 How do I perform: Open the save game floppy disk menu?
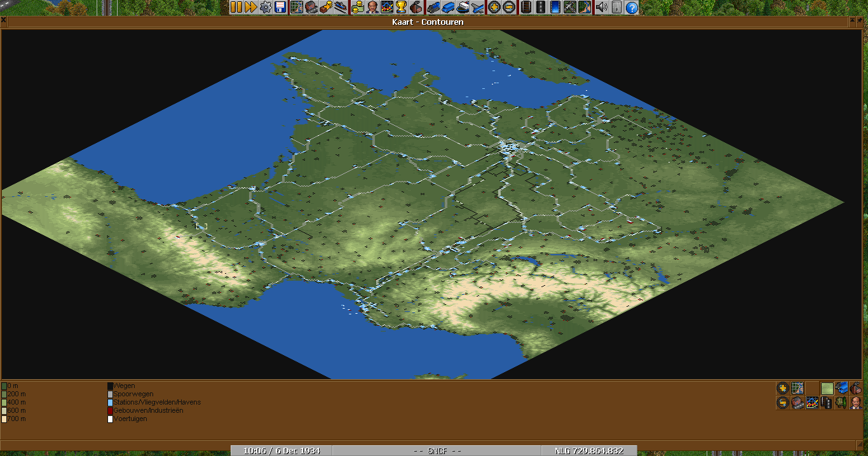pos(280,7)
